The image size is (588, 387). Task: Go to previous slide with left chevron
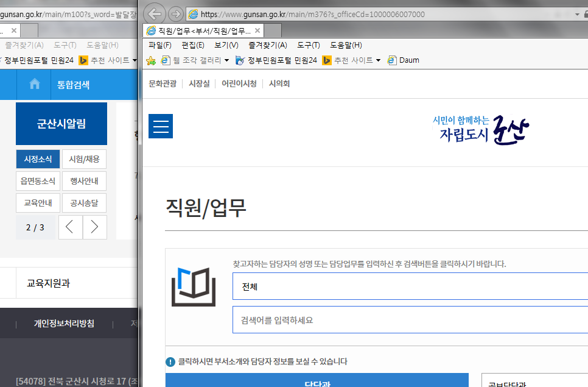coord(70,227)
